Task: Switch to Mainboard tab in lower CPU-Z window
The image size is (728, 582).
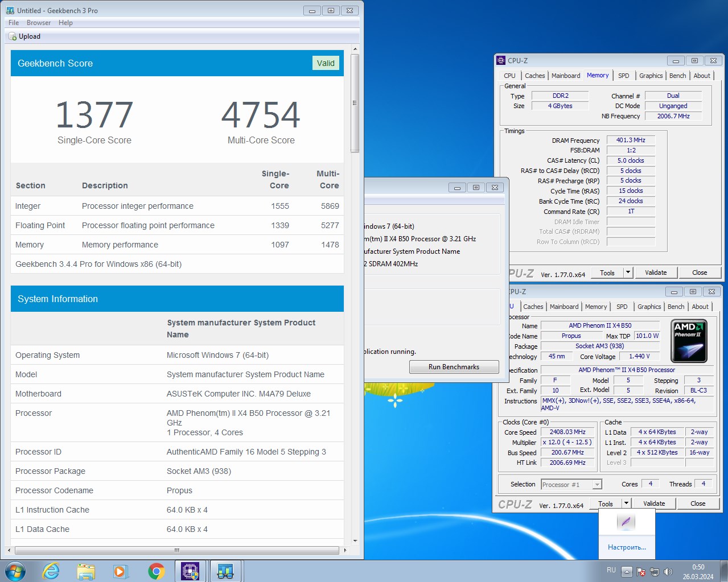Action: 564,307
